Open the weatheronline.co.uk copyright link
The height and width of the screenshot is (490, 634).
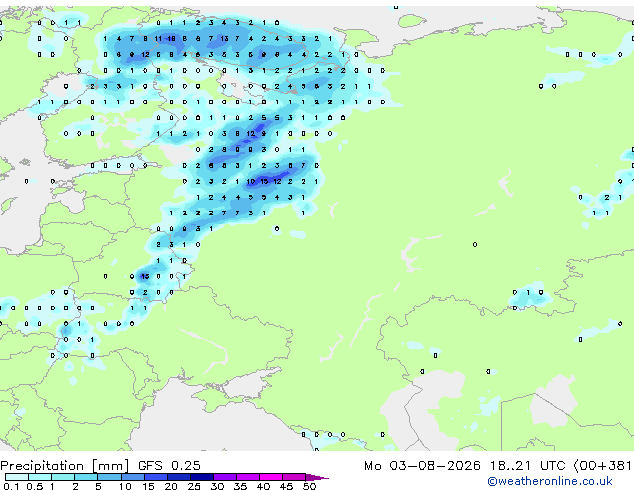pos(549,481)
